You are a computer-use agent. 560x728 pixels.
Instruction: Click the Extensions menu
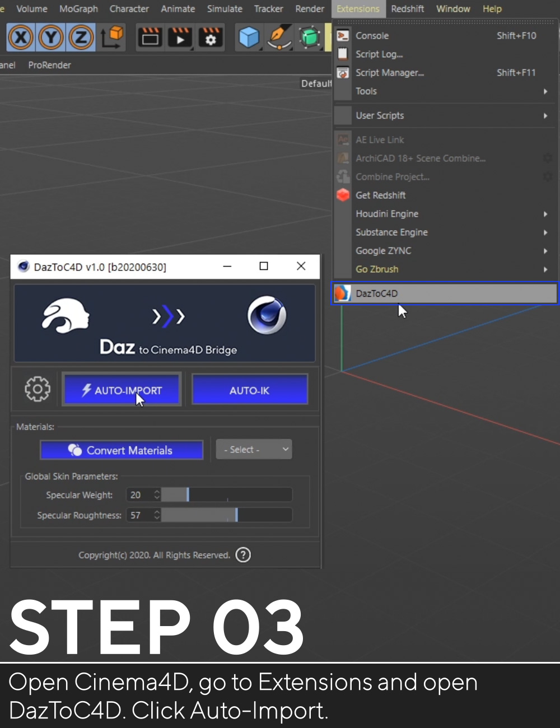tap(358, 9)
